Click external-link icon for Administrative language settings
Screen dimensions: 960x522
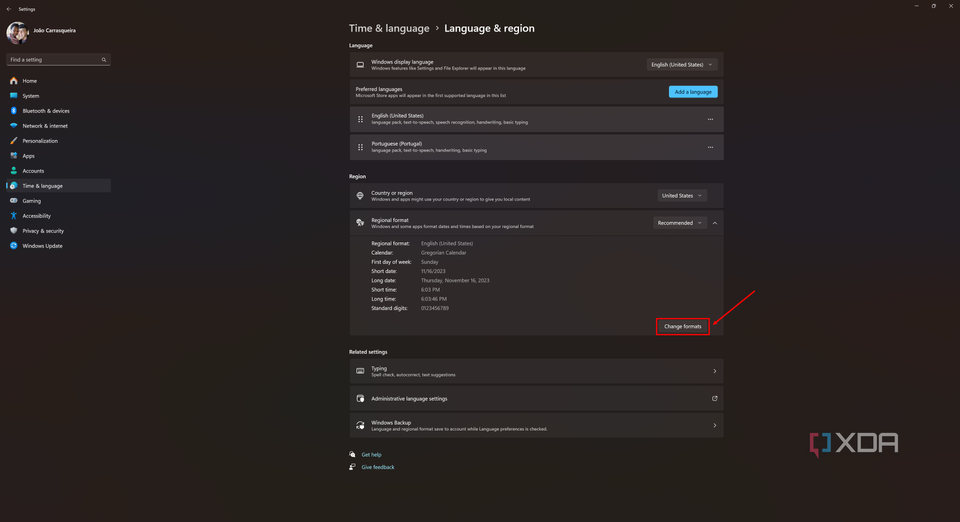[x=714, y=398]
